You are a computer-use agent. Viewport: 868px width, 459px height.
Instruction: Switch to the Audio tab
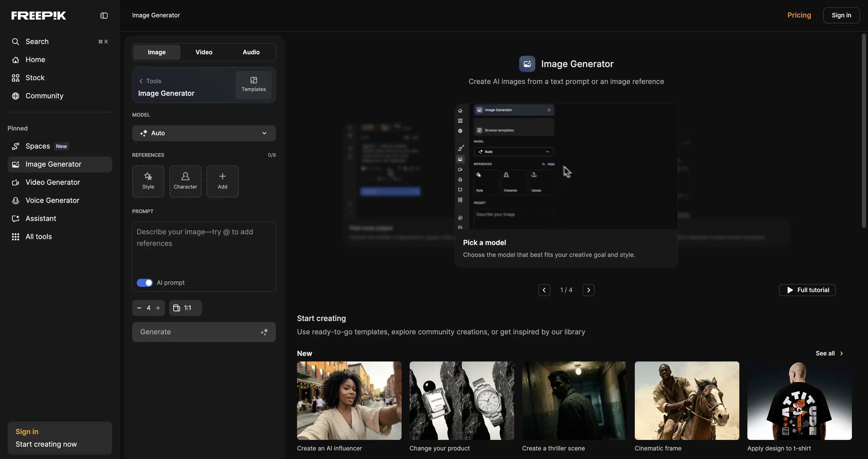[251, 52]
